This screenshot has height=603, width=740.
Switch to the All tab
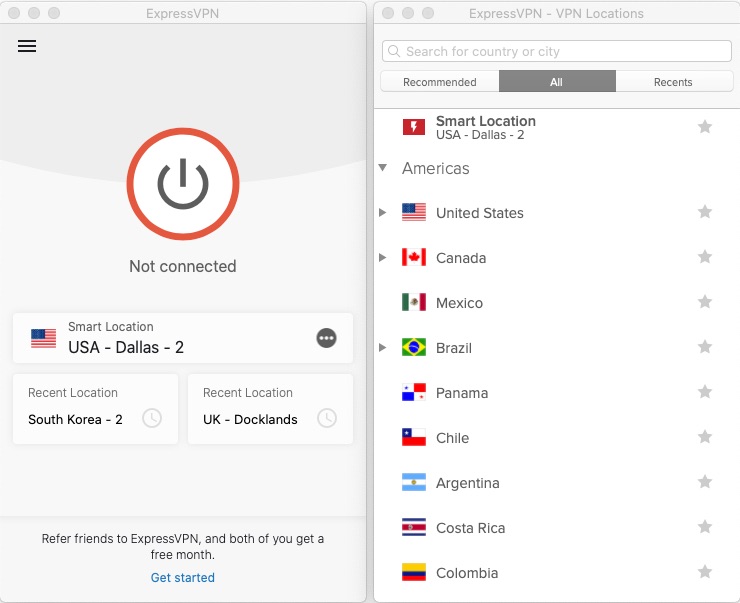tap(557, 82)
